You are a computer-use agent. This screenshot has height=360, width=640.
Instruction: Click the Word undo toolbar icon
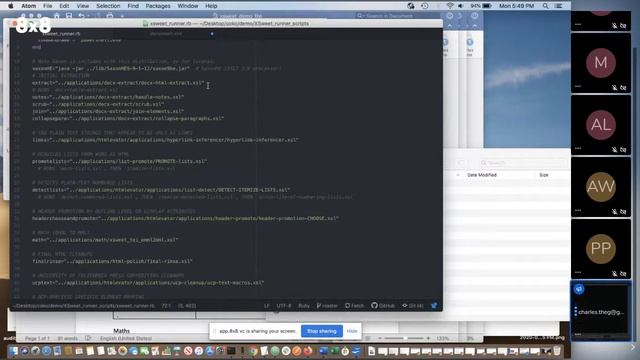coord(82,16)
